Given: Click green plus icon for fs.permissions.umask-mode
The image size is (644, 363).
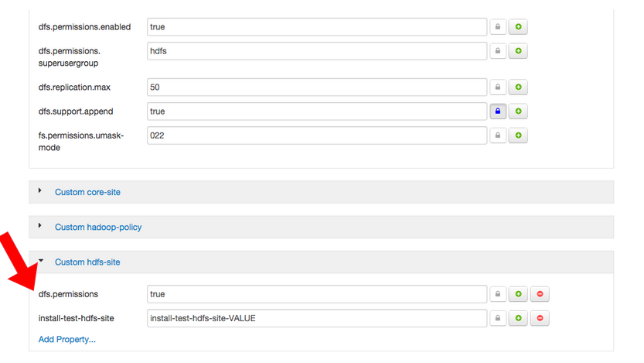Looking at the screenshot, I should coord(518,135).
